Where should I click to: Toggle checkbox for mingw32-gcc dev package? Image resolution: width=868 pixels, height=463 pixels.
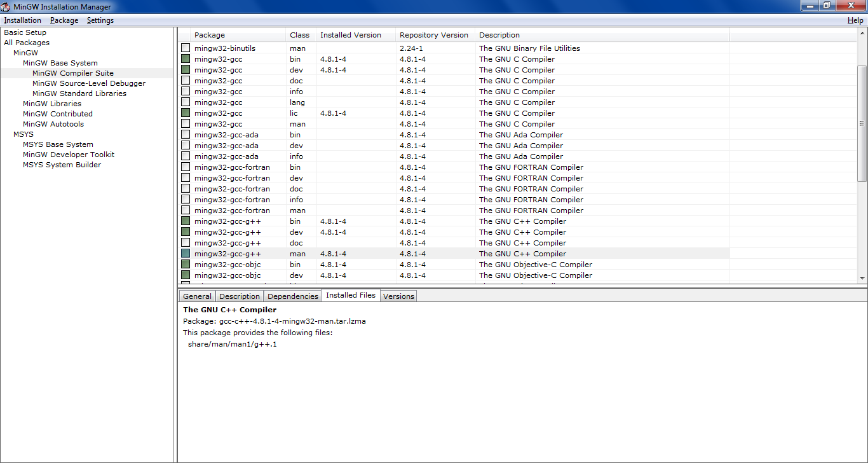click(x=186, y=70)
